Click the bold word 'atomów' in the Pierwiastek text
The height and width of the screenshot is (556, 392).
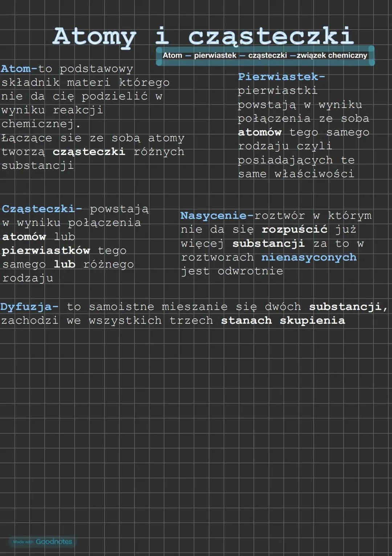pyautogui.click(x=260, y=132)
